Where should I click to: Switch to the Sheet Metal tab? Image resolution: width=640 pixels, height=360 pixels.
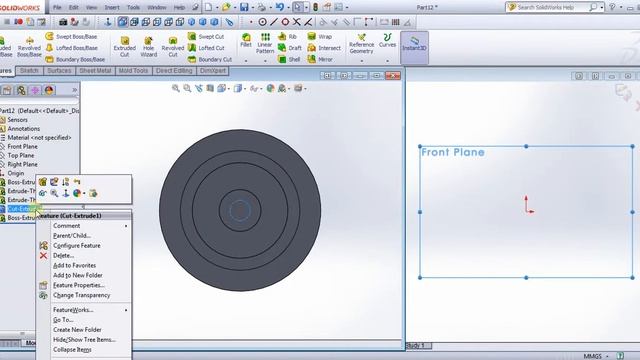pos(95,71)
